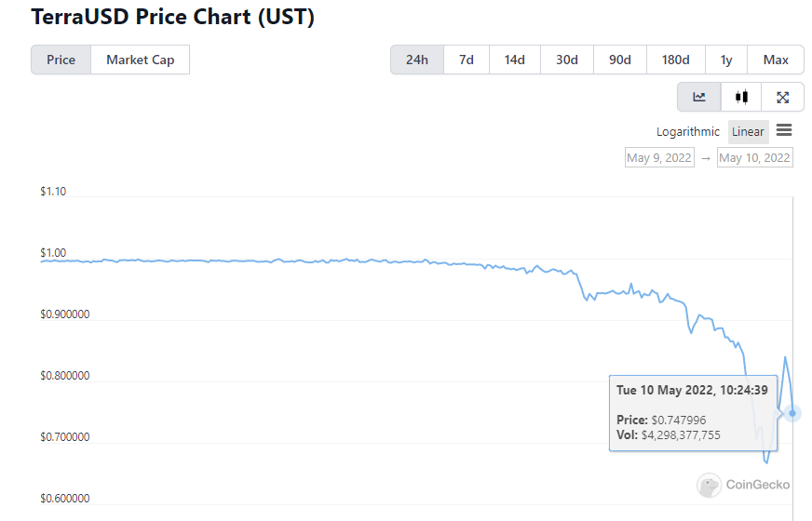The width and height of the screenshot is (812, 521).
Task: Select the Price toggle
Action: click(x=61, y=60)
